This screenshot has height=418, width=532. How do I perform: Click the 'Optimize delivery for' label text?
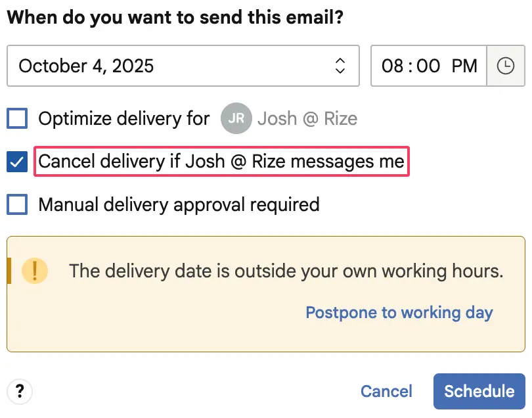[123, 119]
